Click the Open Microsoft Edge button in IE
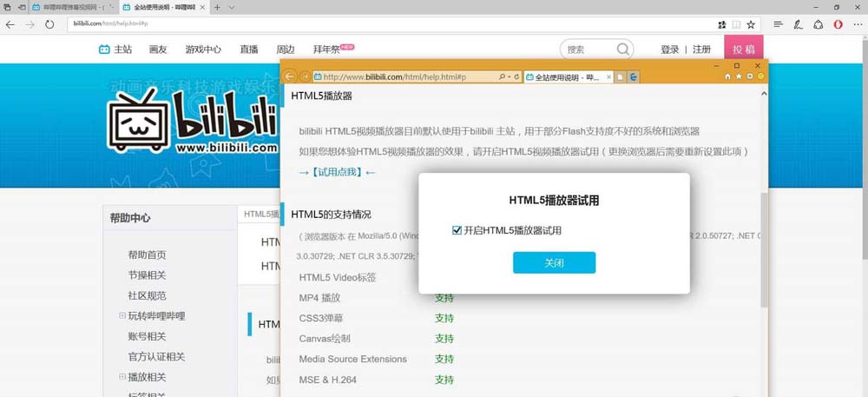868x397 pixels. pyautogui.click(x=635, y=77)
